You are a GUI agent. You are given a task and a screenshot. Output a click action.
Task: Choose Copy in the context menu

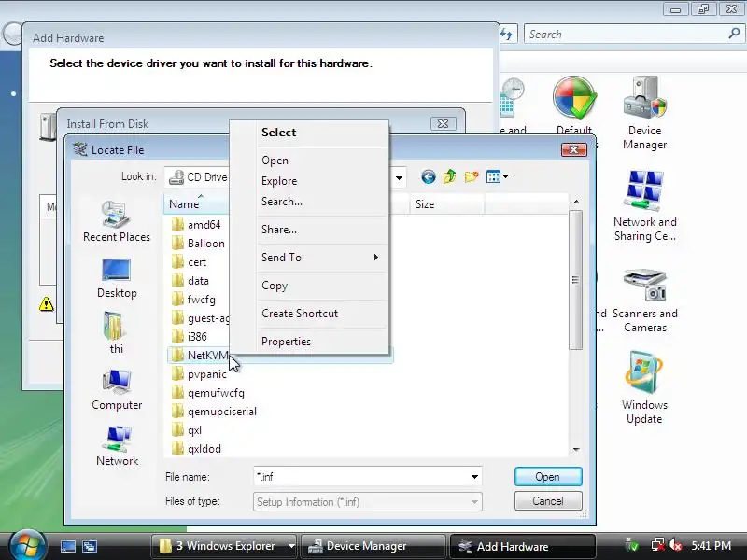(x=275, y=286)
